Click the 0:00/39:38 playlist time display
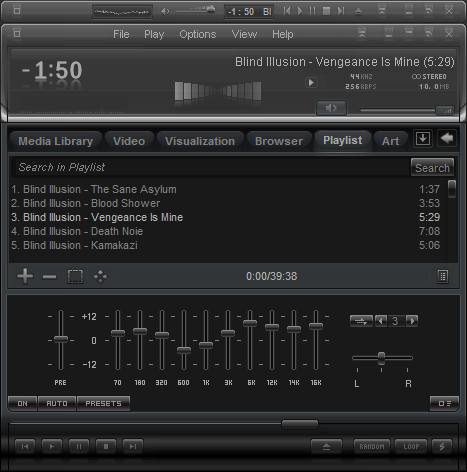 (x=271, y=276)
